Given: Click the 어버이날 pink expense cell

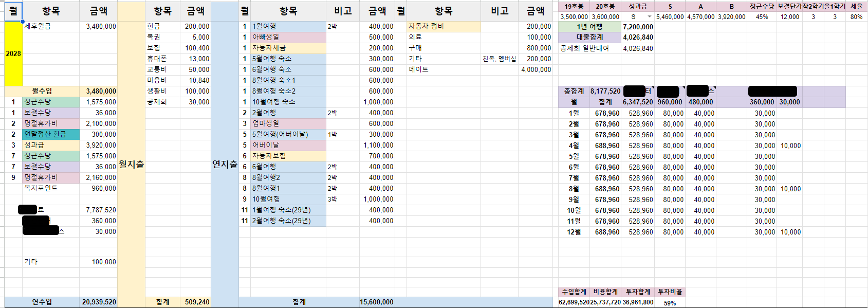Looking at the screenshot, I should click(288, 145).
